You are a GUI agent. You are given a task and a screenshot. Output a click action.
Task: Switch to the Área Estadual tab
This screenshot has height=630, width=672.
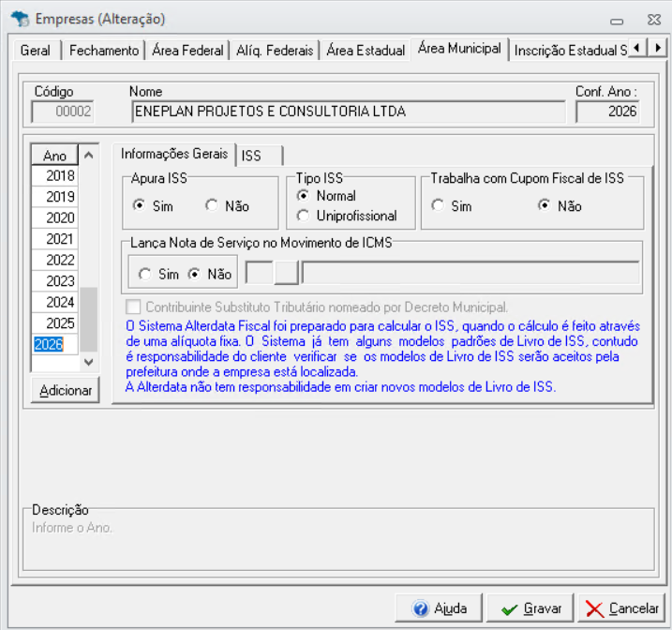click(x=366, y=51)
